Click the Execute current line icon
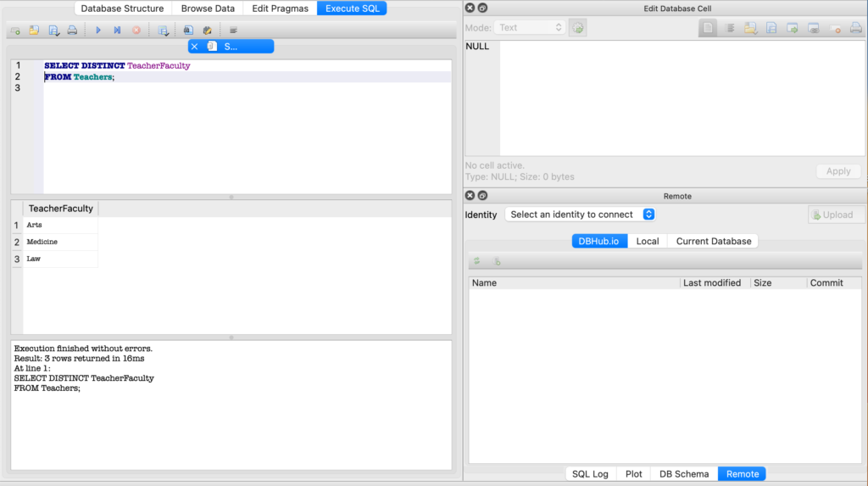Image resolution: width=868 pixels, height=486 pixels. click(x=117, y=31)
